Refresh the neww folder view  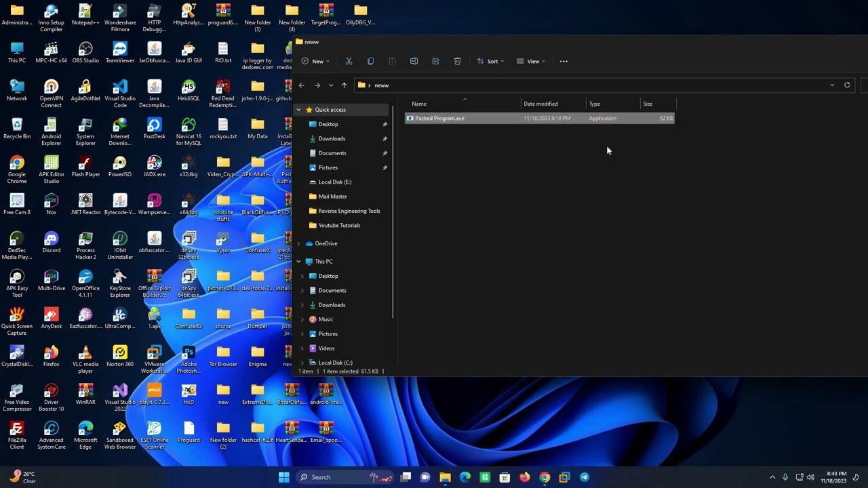coord(847,85)
